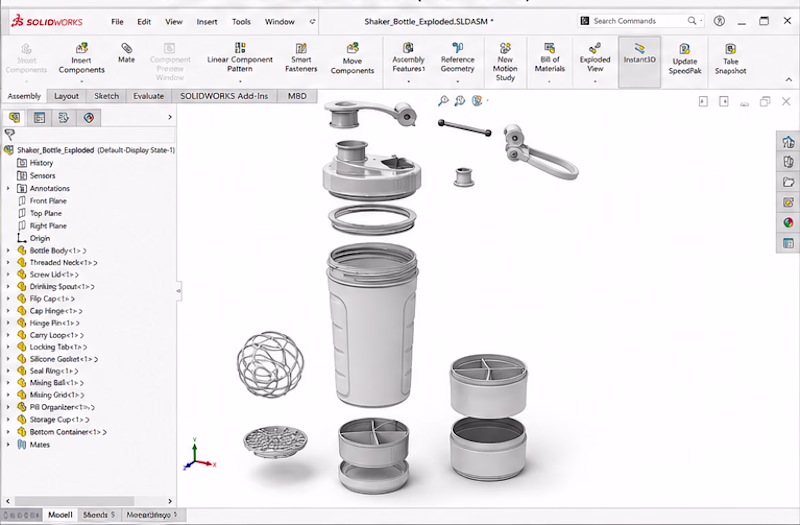
Task: Toggle the feature tree filter icon
Action: coord(10,134)
